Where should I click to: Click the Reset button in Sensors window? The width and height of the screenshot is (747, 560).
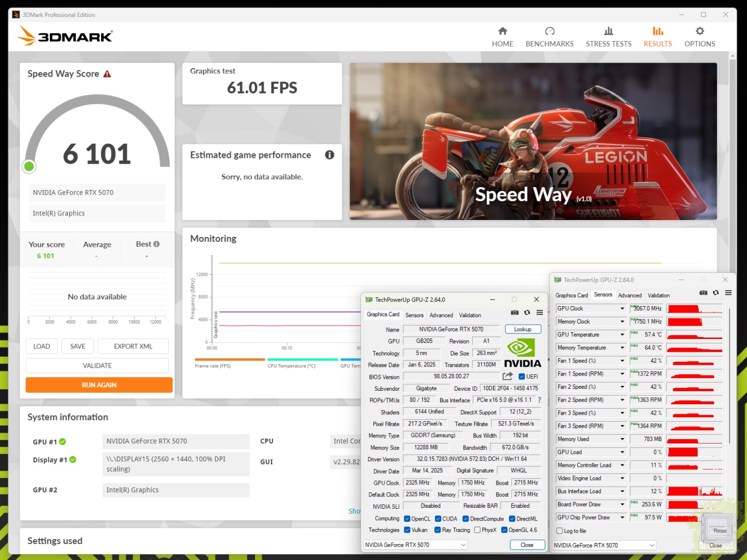(720, 531)
